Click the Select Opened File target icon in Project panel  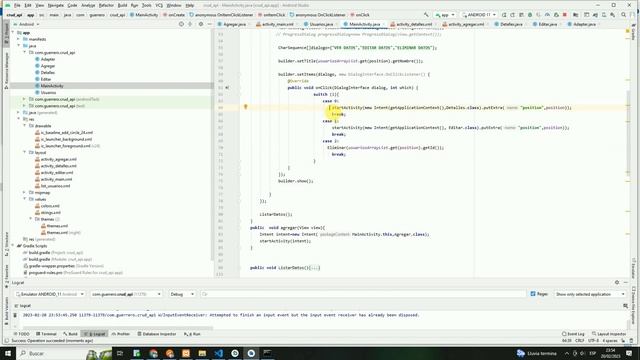coord(181,24)
